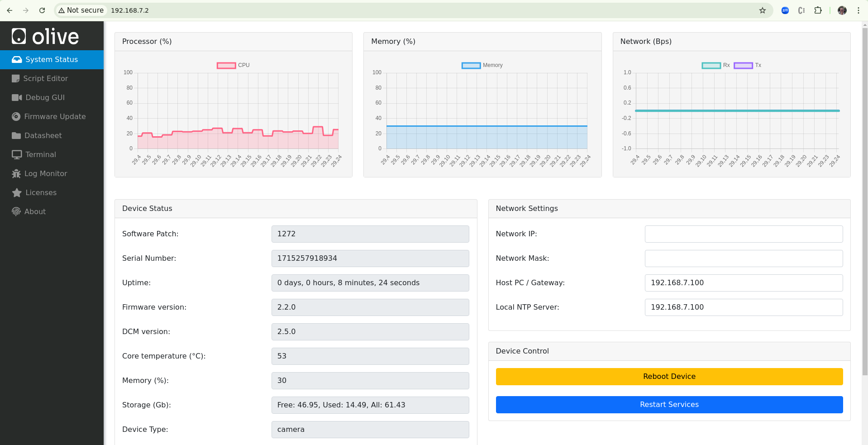This screenshot has width=868, height=445.
Task: Open the browser extensions puzzle icon
Action: (x=818, y=10)
